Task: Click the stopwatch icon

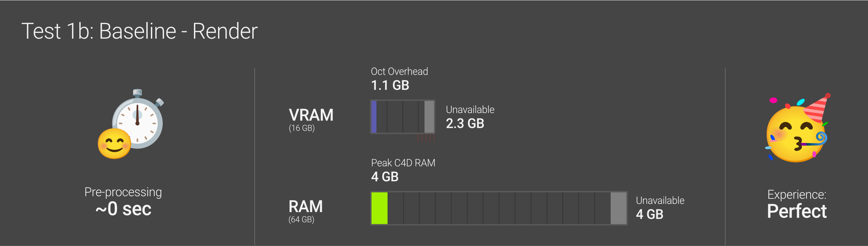Action: click(138, 120)
